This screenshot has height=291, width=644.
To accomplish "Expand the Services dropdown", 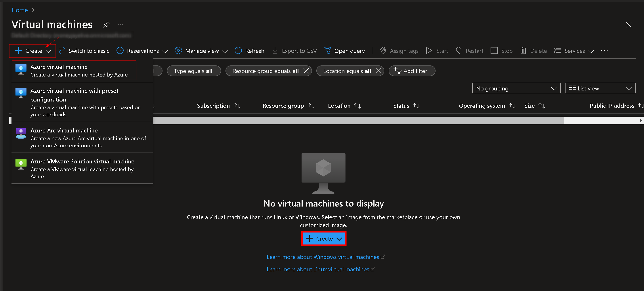I will [574, 51].
